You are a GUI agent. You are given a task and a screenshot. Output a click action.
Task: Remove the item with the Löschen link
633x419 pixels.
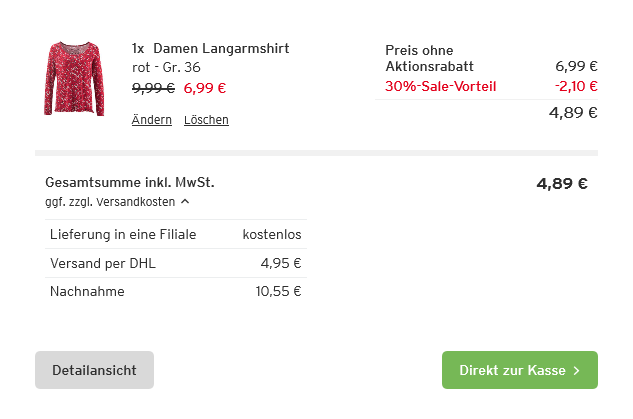(206, 120)
